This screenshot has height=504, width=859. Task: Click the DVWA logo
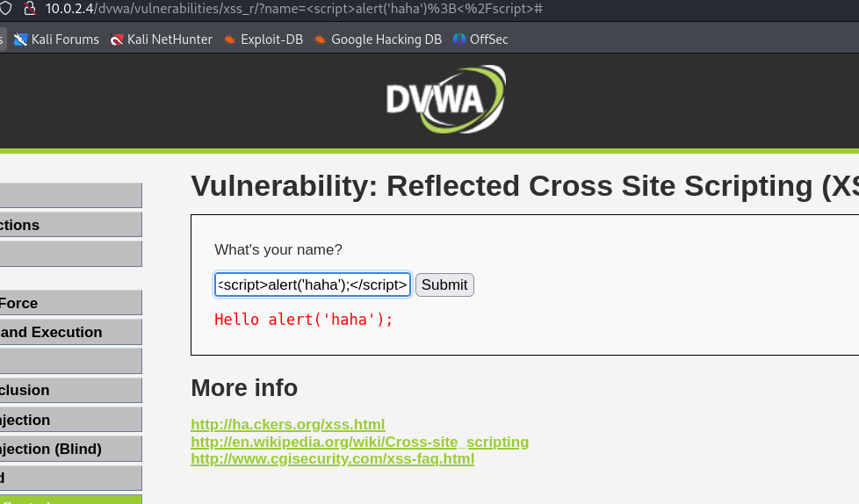(x=446, y=99)
